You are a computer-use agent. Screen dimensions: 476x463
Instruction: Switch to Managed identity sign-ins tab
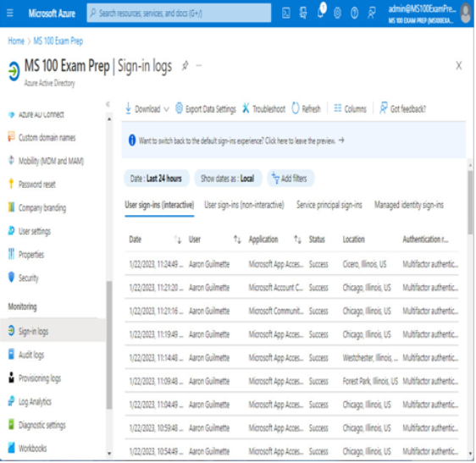point(409,206)
